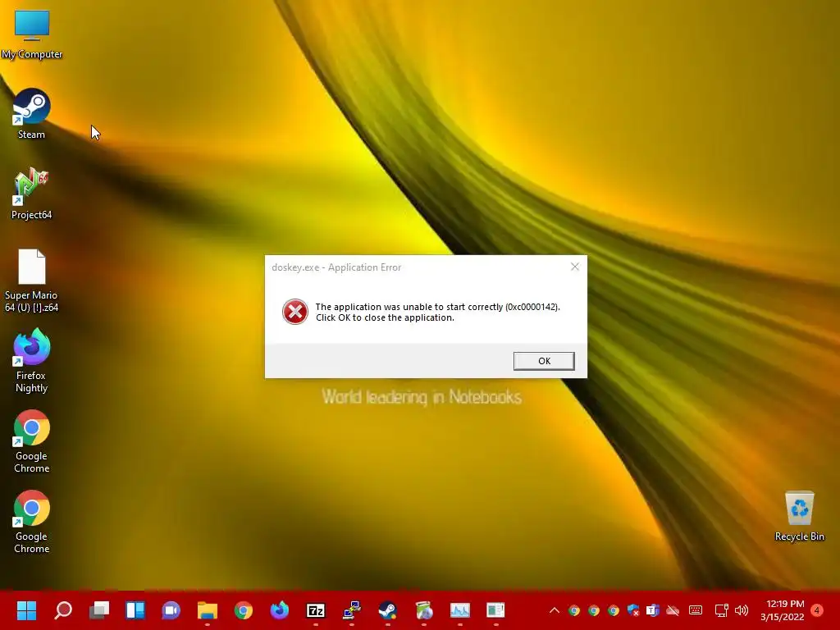Screen dimensions: 840x630
Task: Open File Explorer from the taskbar
Action: pyautogui.click(x=208, y=610)
